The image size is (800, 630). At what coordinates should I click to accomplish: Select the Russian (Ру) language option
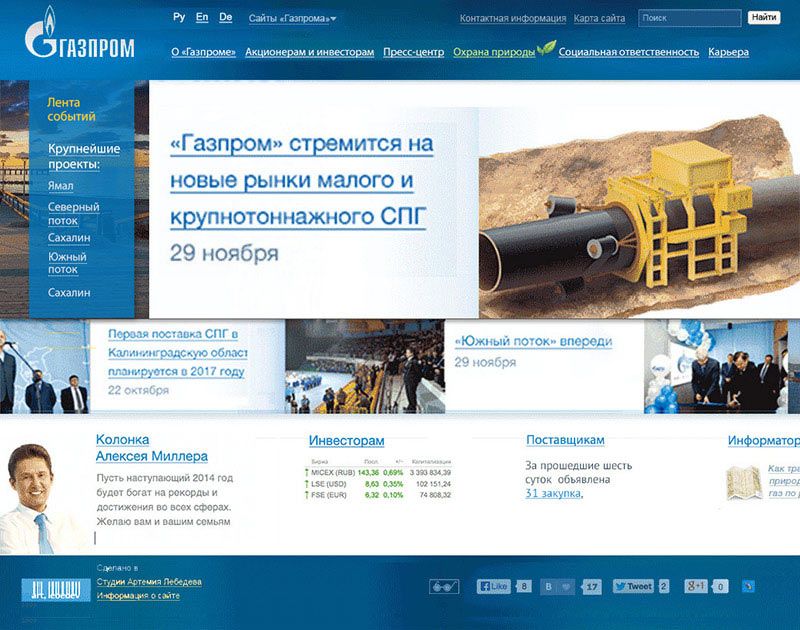179,18
